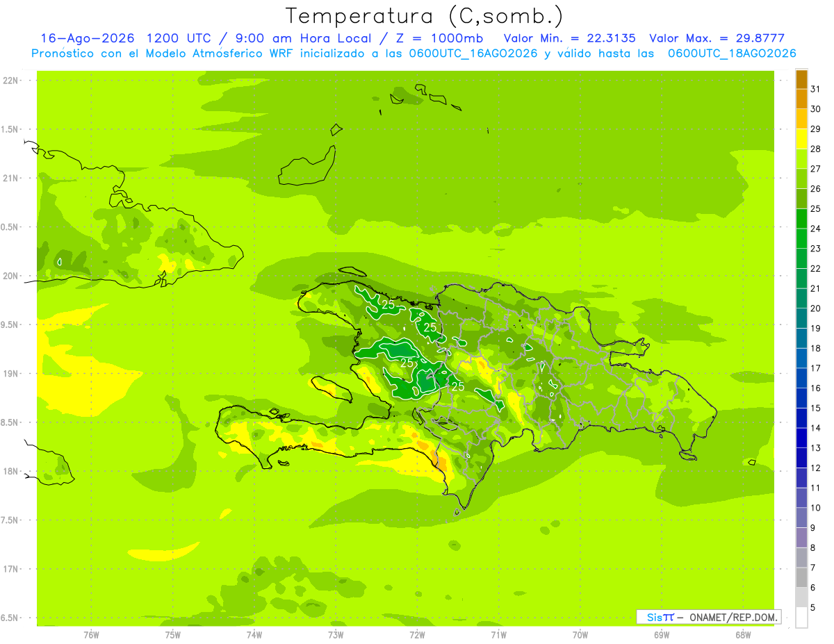
Task: Click the SisPI - ONAMET/REP.DOM. logo box
Action: coord(708,617)
